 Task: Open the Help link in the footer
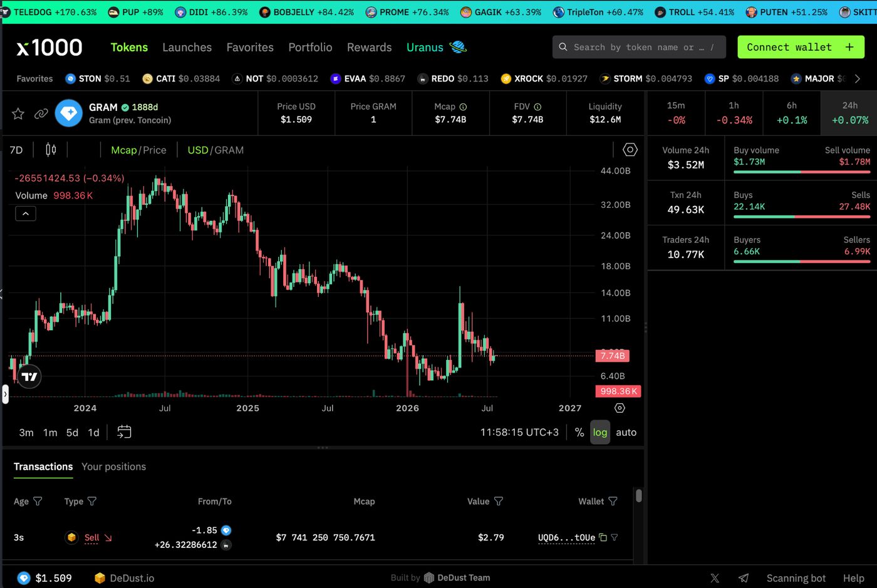coord(853,578)
